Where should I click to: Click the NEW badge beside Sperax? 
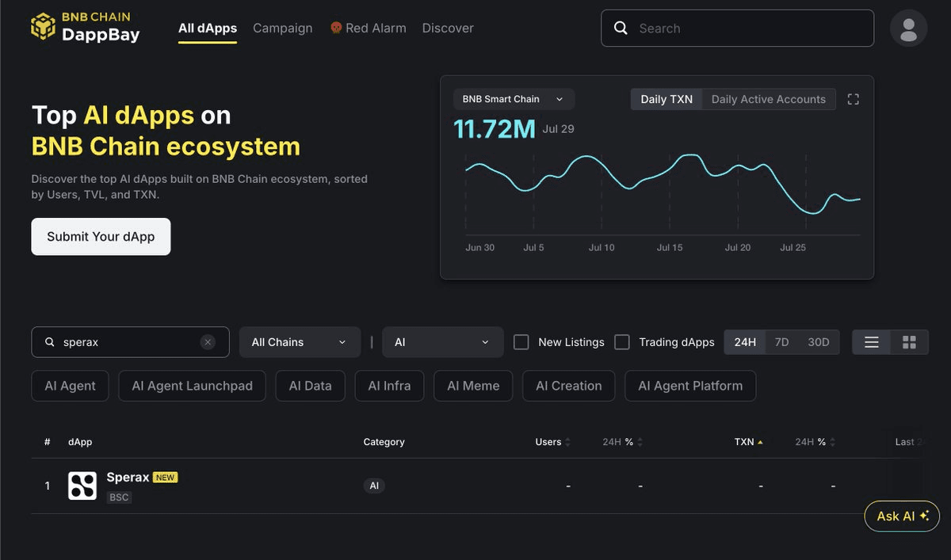tap(165, 478)
